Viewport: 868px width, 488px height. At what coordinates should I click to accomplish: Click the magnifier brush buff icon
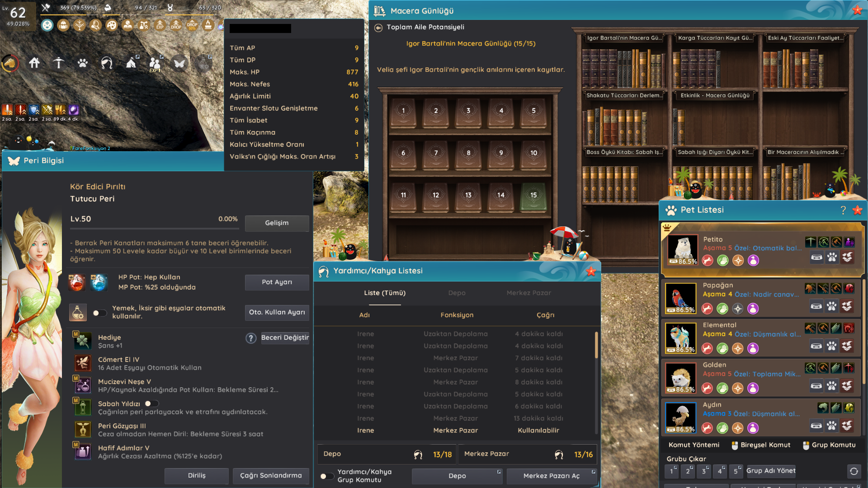click(95, 25)
